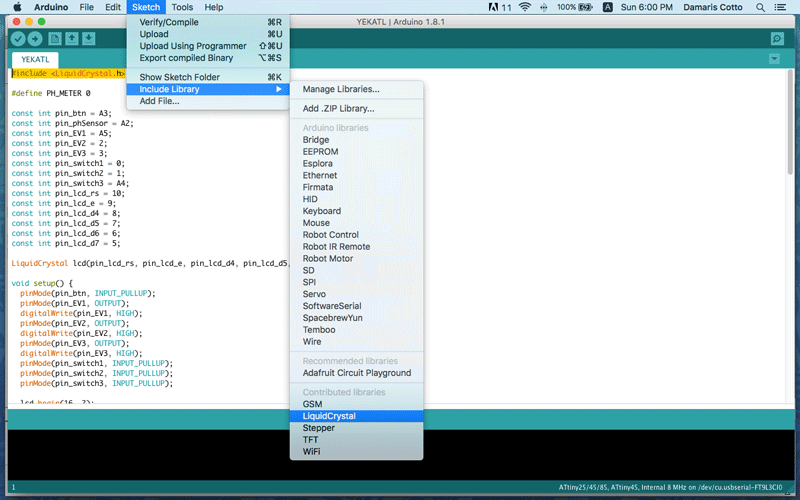Include the SD library

(x=356, y=270)
